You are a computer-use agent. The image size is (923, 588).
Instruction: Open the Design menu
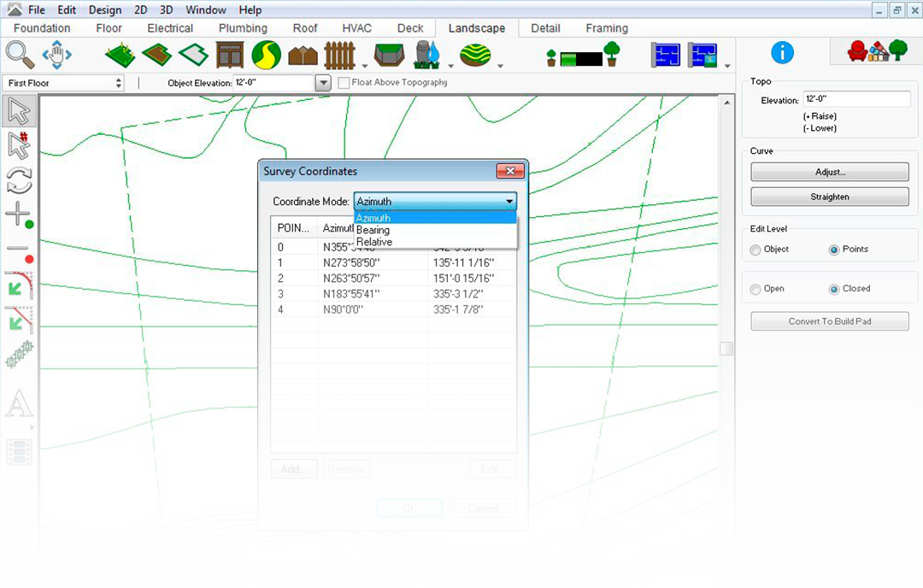(105, 10)
